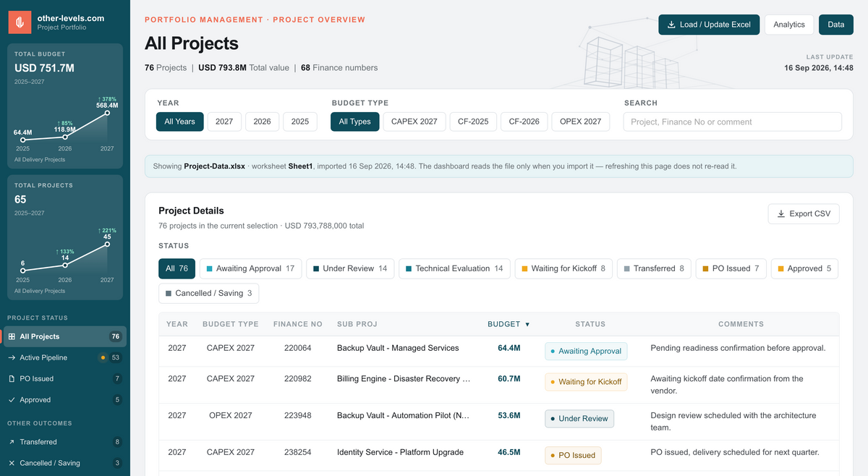Image resolution: width=868 pixels, height=476 pixels.
Task: Filter status by PO Issued 7 chip
Action: click(x=731, y=268)
